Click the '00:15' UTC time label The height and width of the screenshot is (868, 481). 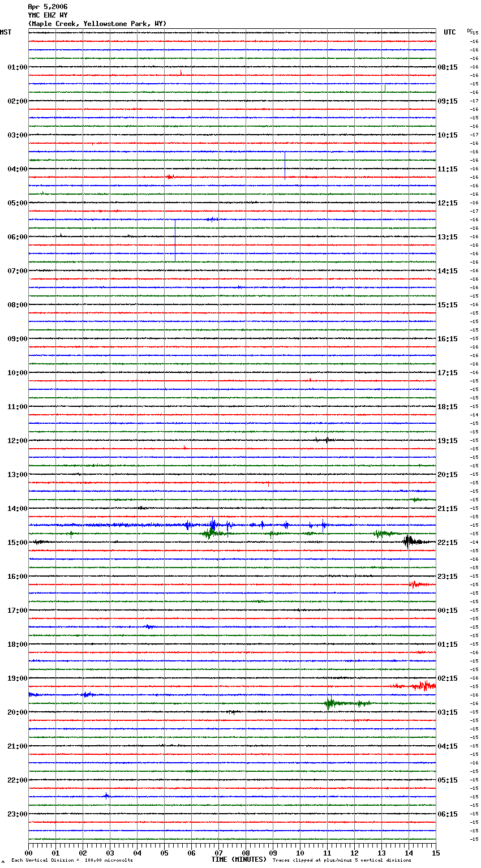(448, 611)
